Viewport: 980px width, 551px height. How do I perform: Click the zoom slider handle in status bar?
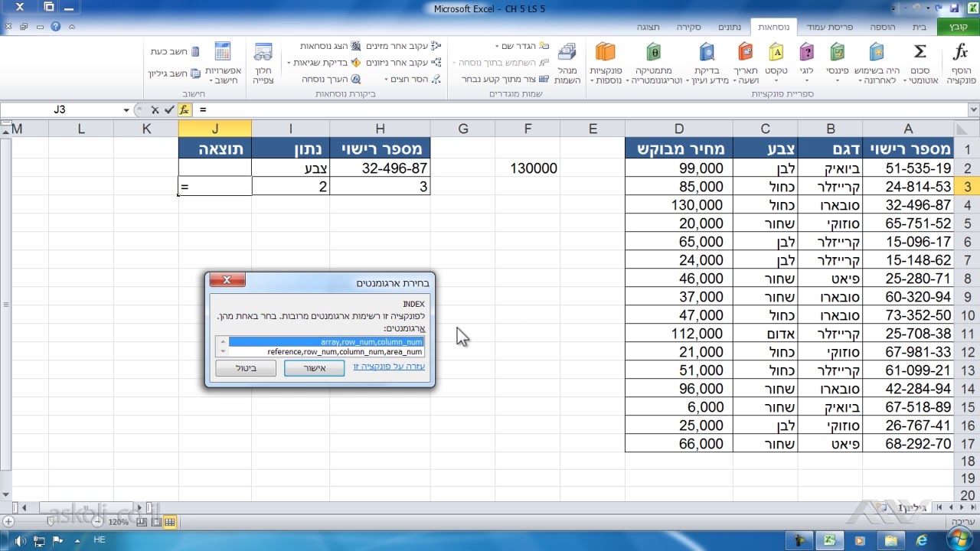click(x=51, y=522)
